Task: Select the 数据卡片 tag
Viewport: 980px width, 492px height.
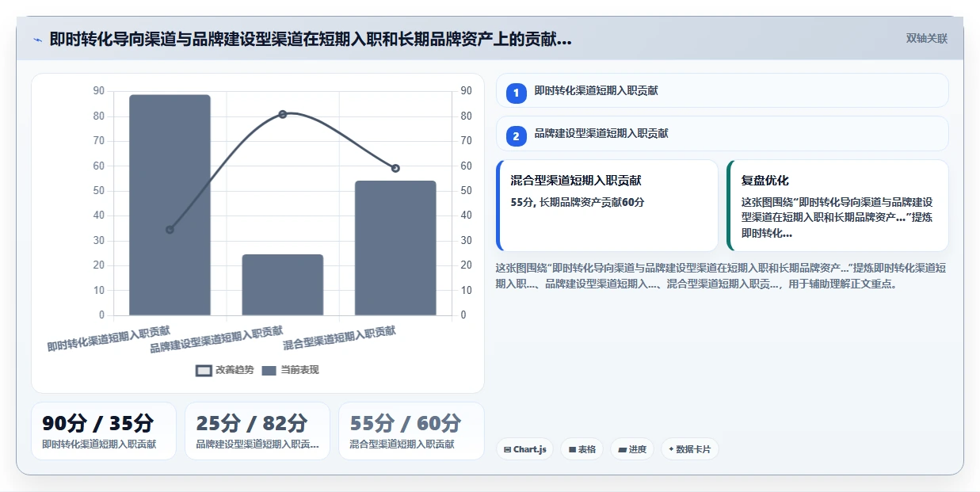Action: click(x=689, y=449)
